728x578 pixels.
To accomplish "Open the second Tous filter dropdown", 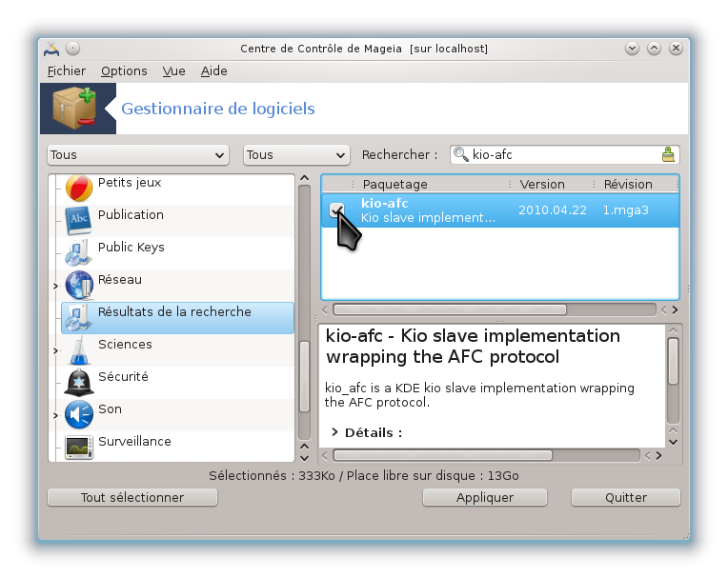I will [296, 155].
